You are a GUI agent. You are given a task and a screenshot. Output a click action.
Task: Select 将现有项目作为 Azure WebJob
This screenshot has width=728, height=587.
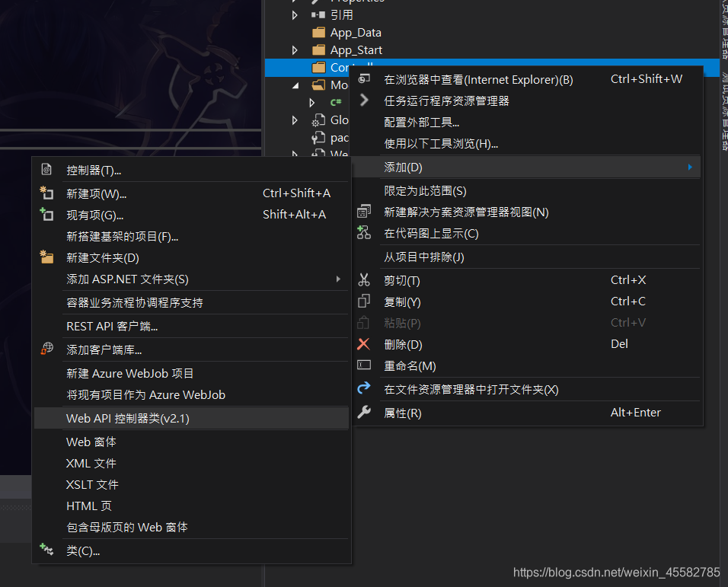[x=191, y=394]
